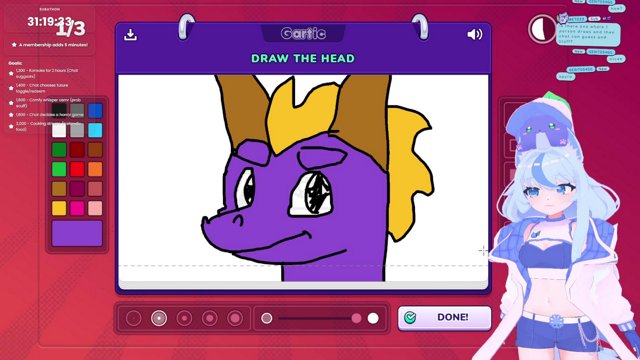Click the '31:19:23' subathon timer
This screenshot has width=640, height=360.
point(49,21)
